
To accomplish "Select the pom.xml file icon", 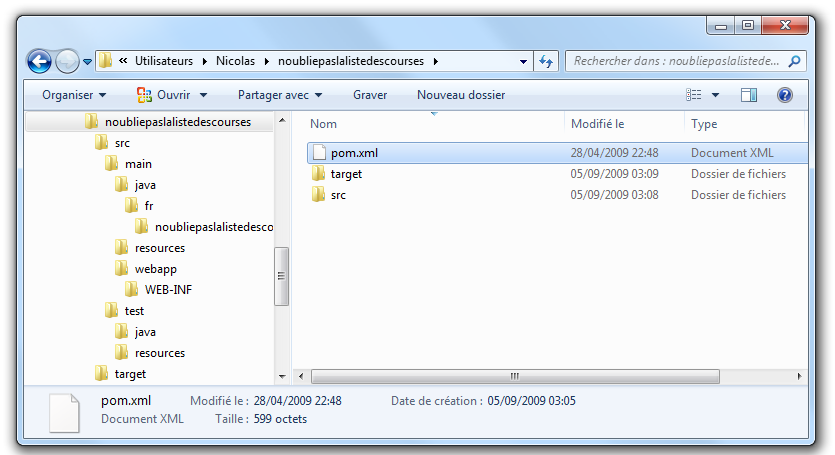I will (x=319, y=153).
